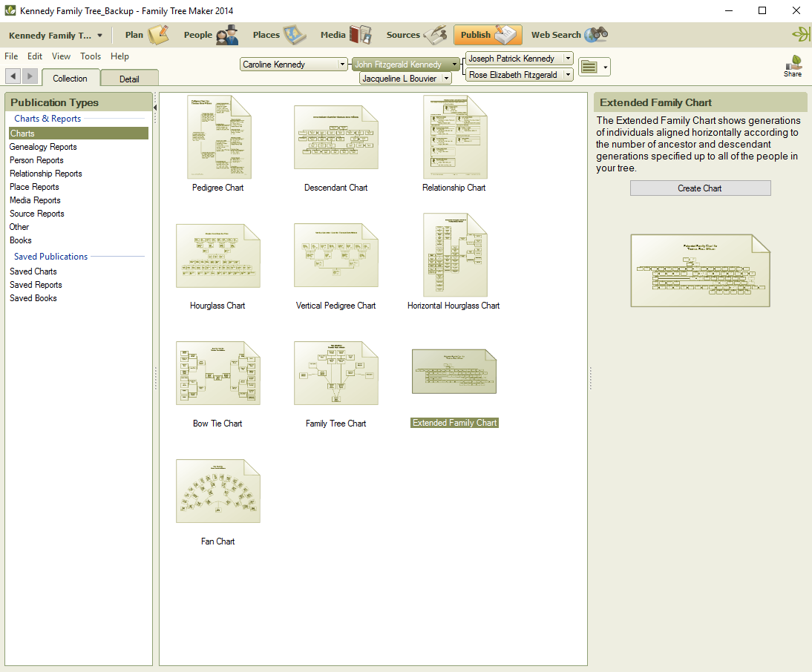Open the Help menu
Image resolution: width=812 pixels, height=672 pixels.
[x=119, y=56]
